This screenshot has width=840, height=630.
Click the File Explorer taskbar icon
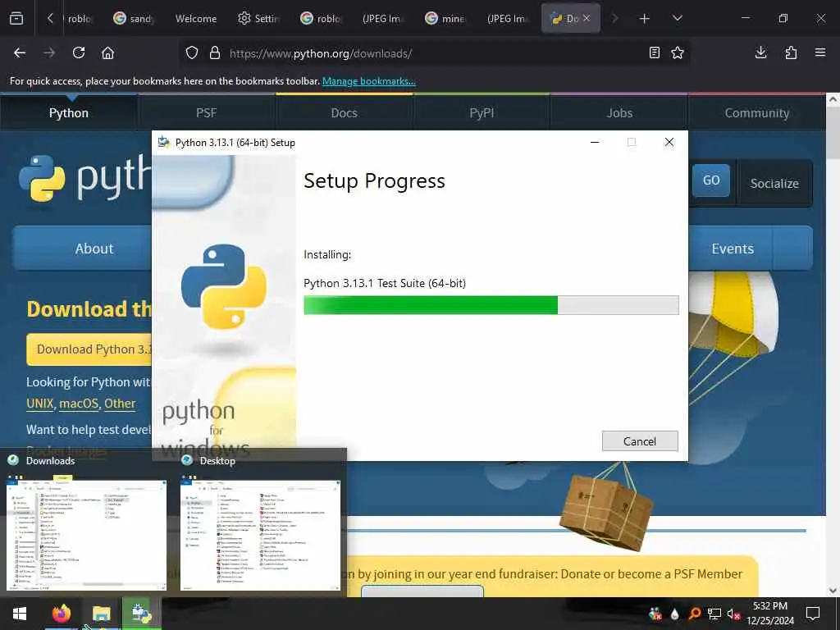coord(101,614)
